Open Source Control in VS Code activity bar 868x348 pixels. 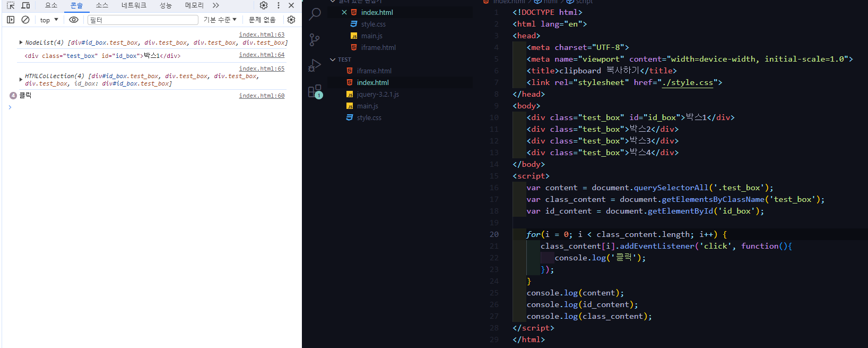tap(315, 40)
